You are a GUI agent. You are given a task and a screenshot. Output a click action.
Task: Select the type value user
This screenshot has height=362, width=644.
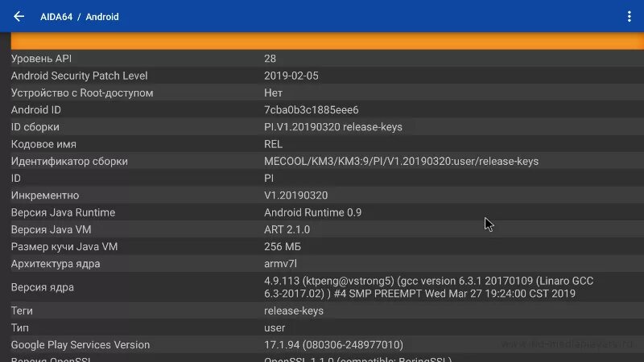(x=275, y=328)
